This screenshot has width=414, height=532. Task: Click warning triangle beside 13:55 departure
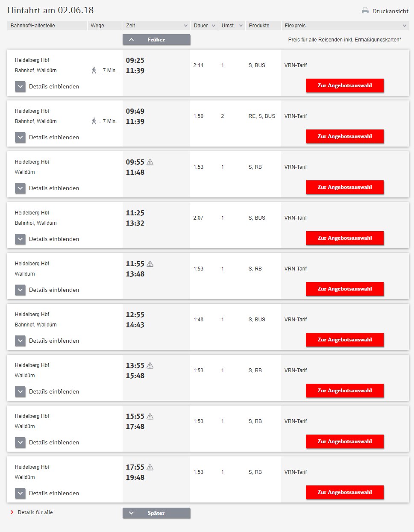tap(150, 366)
